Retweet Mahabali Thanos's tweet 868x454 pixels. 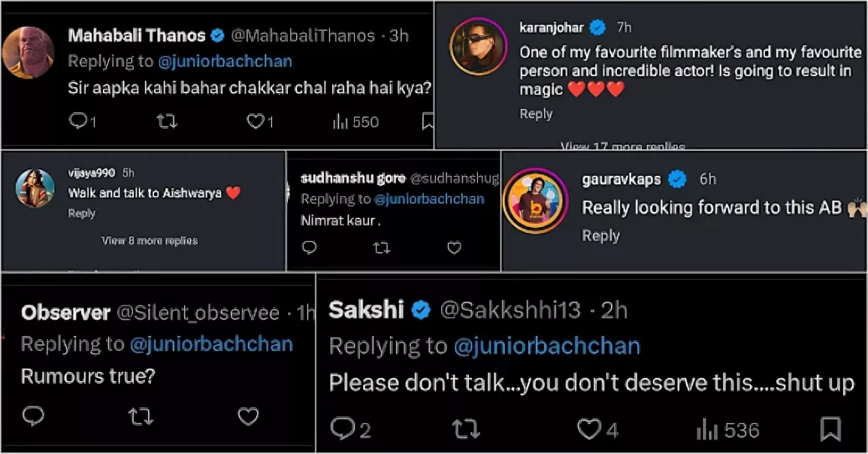(167, 122)
